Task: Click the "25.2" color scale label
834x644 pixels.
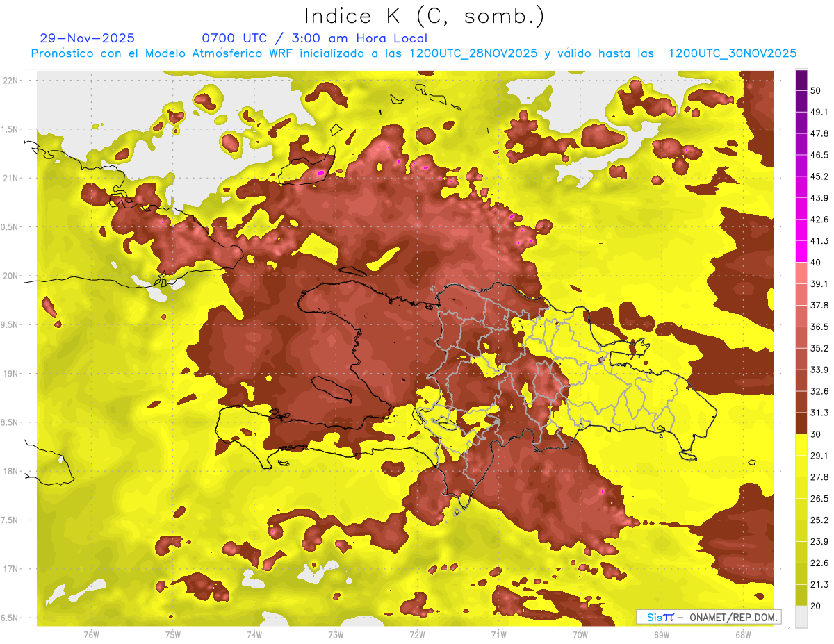Action: click(x=819, y=520)
